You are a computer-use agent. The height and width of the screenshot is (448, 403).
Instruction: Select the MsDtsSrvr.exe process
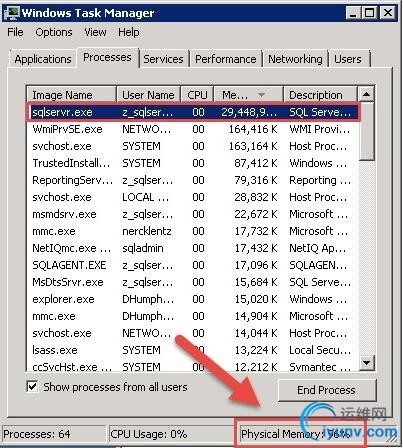[x=193, y=282]
